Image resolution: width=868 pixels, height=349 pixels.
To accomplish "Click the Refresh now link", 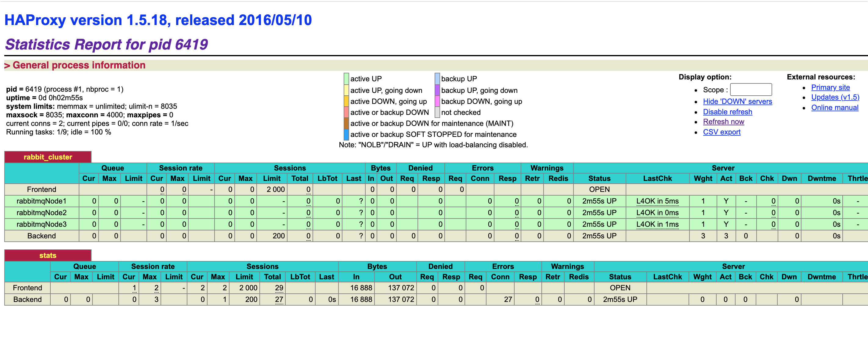I will coord(723,122).
